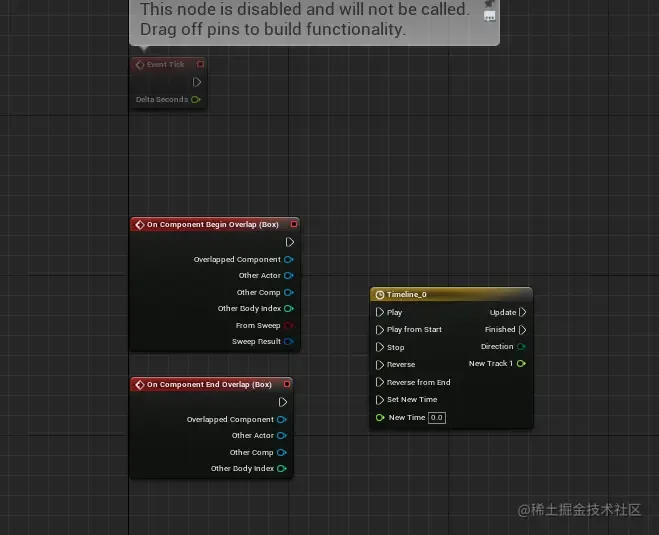Select On Component Begin Overlap (Box) header
659x535 pixels.
coord(215,224)
